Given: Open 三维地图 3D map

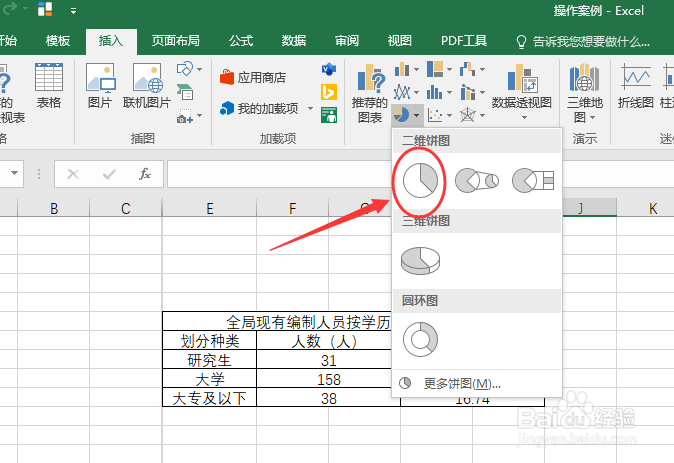Looking at the screenshot, I should 584,92.
